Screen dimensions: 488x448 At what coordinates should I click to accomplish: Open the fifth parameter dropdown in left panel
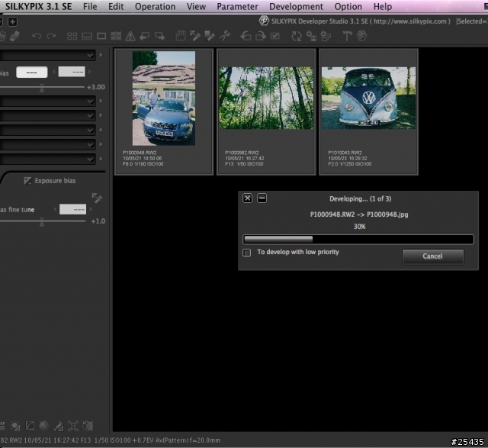tap(47, 144)
